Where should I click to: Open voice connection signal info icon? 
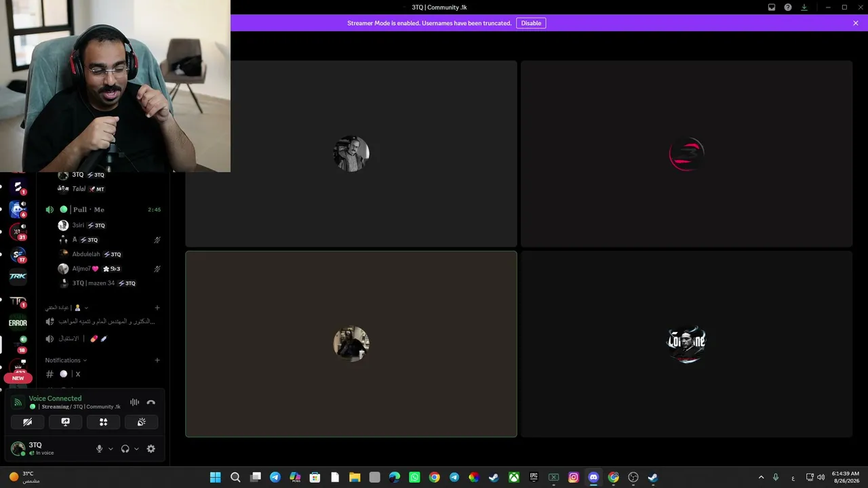click(18, 403)
